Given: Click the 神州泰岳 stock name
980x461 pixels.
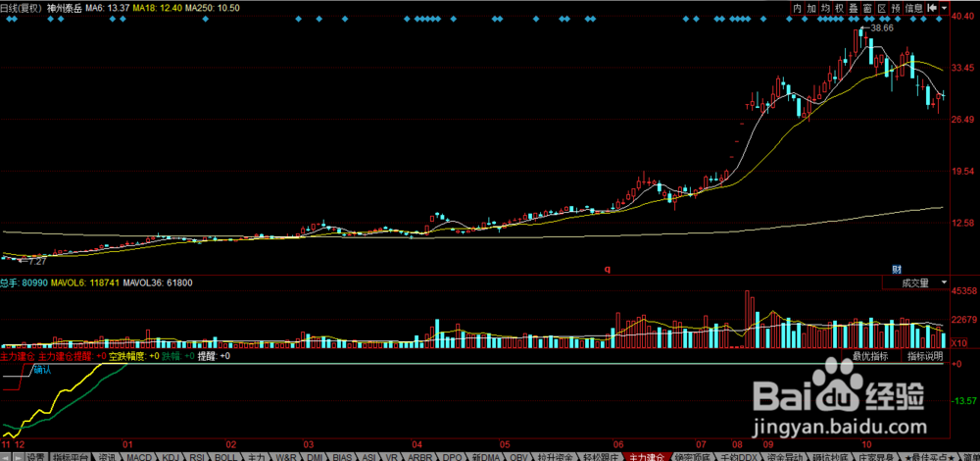Looking at the screenshot, I should coord(65,8).
